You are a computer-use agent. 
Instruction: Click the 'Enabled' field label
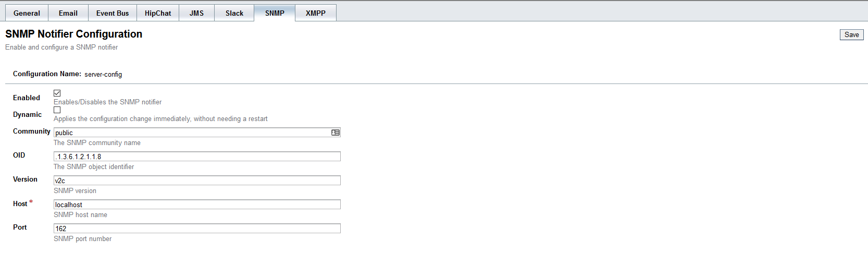coord(27,98)
